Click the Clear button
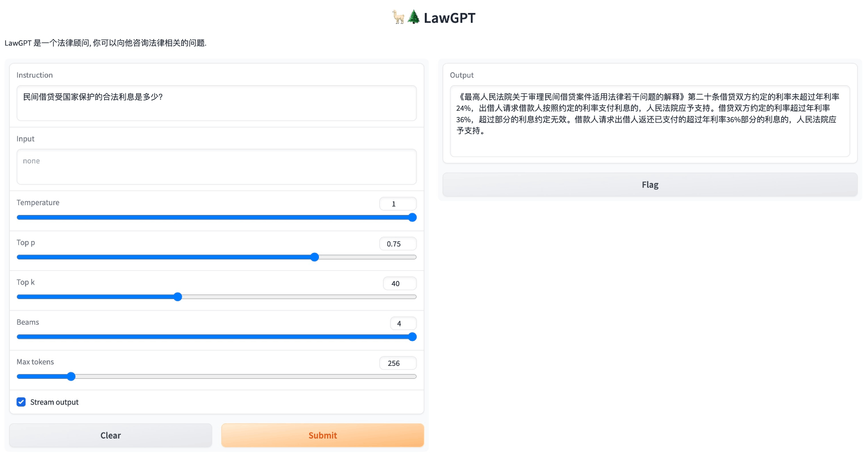Screen dimensions: 868x469 [x=111, y=435]
